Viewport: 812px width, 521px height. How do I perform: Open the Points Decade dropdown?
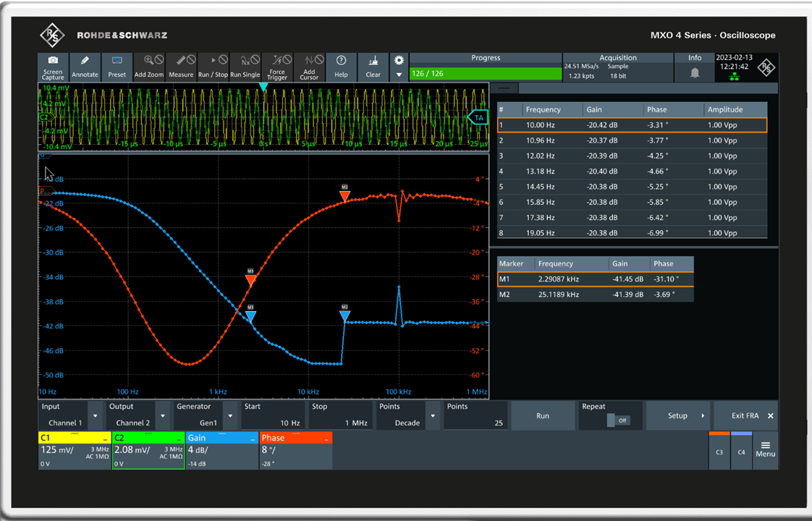click(x=432, y=416)
